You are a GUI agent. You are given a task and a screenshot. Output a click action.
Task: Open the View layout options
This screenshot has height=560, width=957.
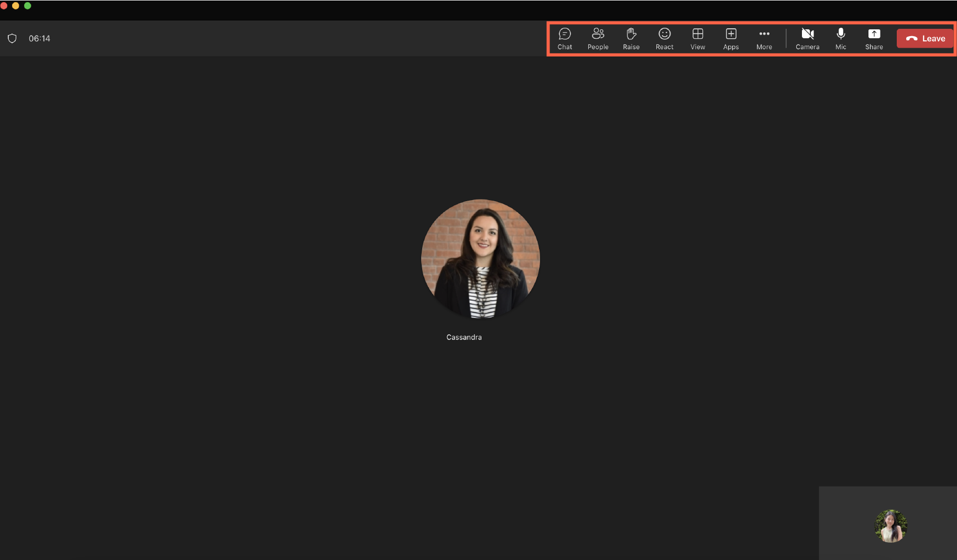click(697, 38)
